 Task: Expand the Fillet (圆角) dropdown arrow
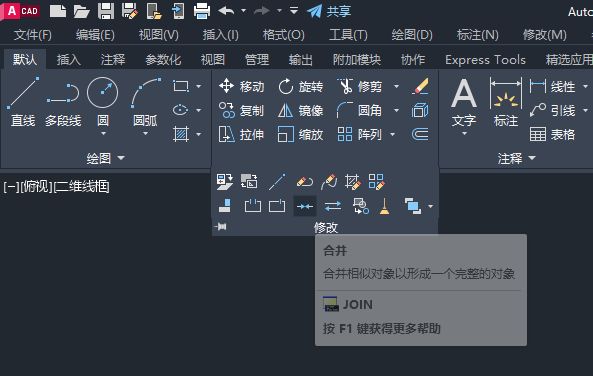(396, 110)
